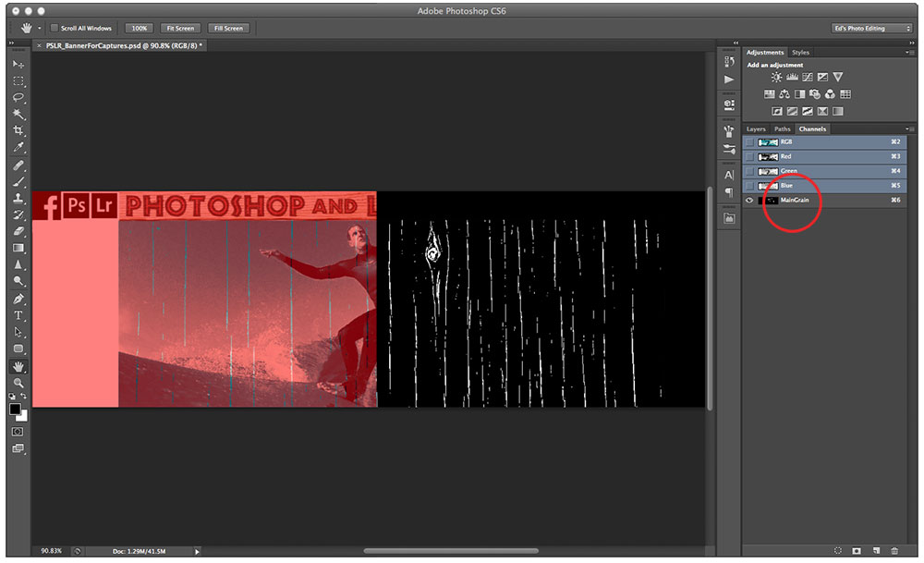Select the Channels tab
Image resolution: width=924 pixels, height=563 pixels.
tap(812, 129)
